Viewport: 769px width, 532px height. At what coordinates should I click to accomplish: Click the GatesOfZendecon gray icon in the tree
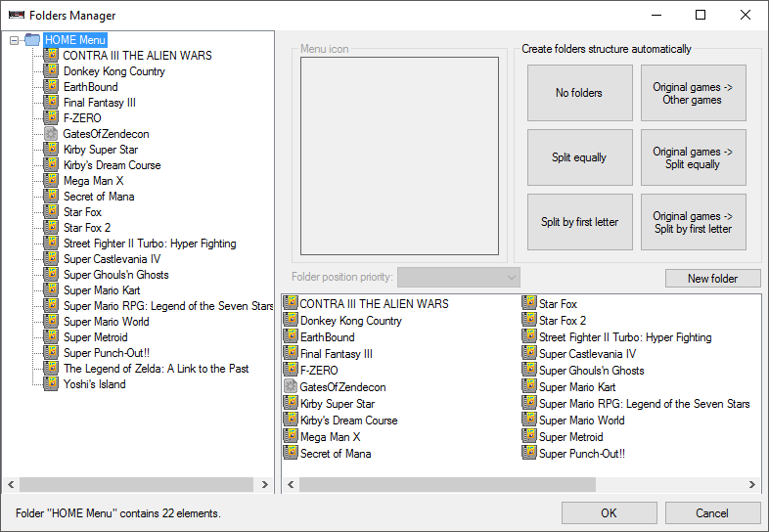click(x=51, y=133)
